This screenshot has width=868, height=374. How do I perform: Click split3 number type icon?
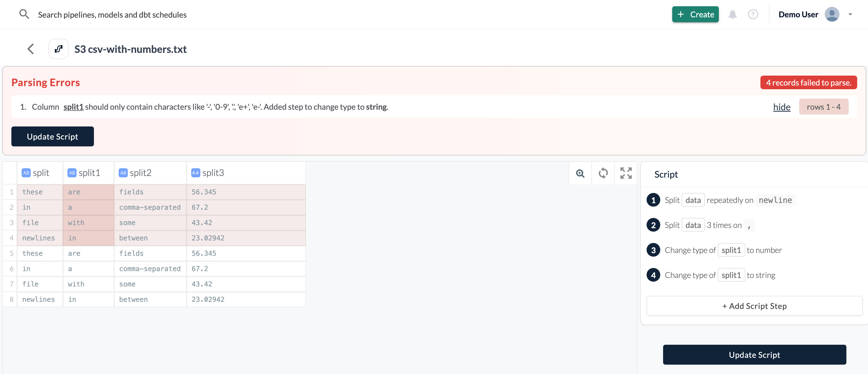pos(196,173)
